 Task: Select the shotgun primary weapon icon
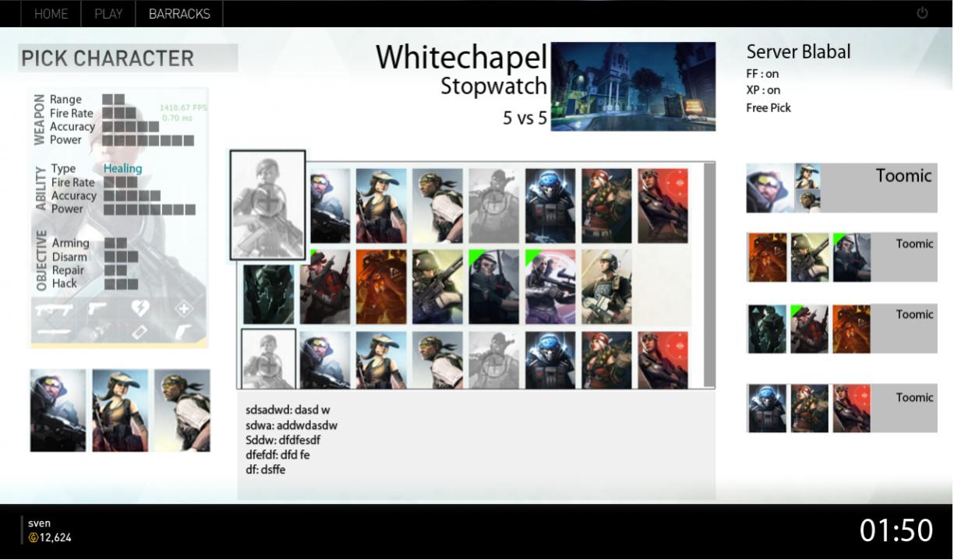54,309
